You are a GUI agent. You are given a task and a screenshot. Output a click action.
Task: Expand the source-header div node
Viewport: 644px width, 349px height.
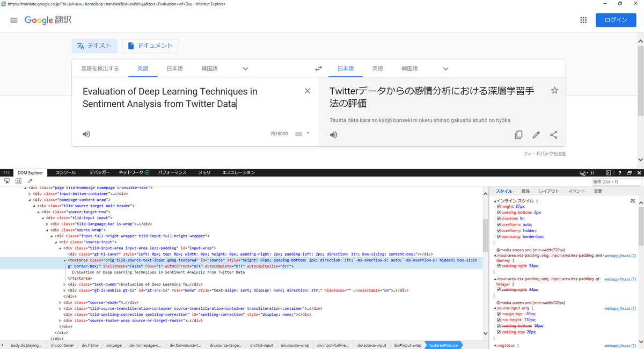(x=60, y=302)
